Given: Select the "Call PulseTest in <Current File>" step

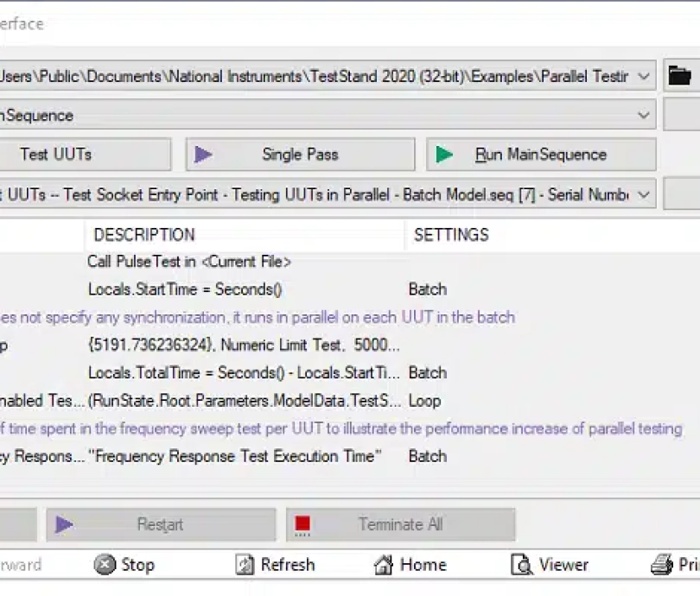Looking at the screenshot, I should (189, 262).
